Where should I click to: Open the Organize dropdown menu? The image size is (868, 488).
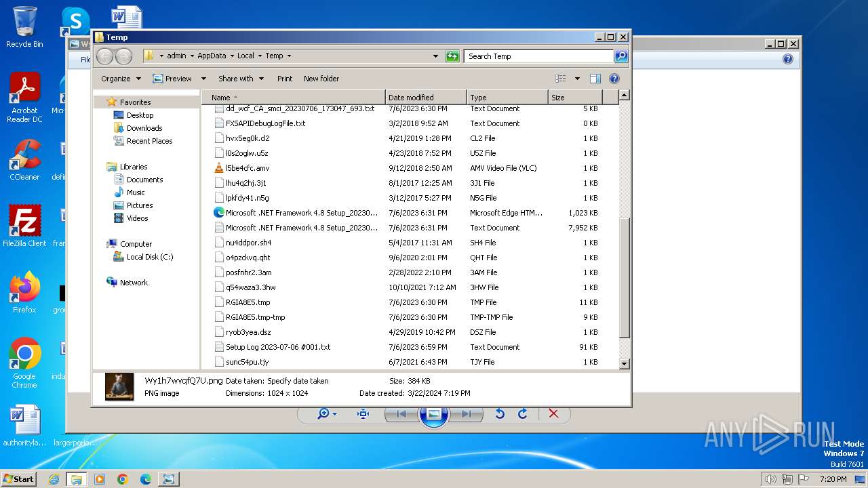pos(121,79)
